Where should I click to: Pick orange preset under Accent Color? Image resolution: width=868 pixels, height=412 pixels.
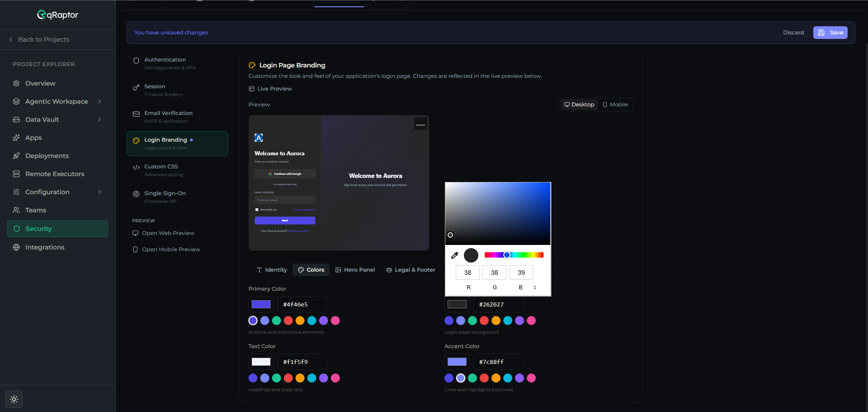point(496,378)
